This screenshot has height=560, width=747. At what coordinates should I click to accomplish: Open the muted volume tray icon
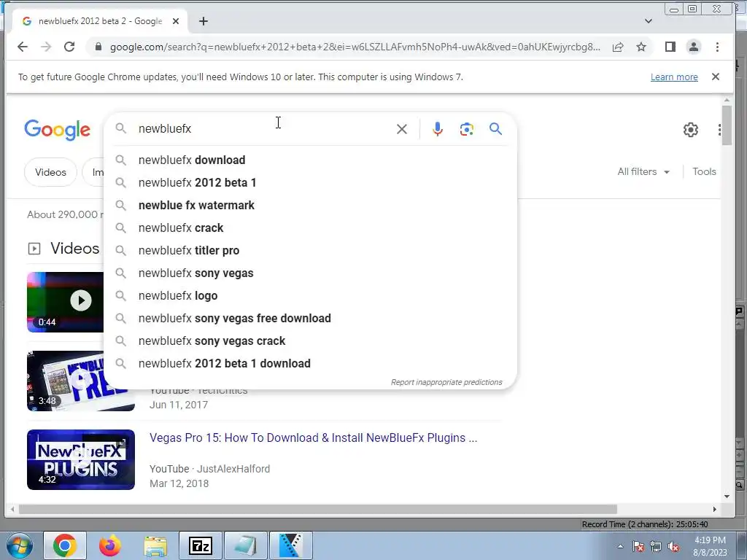click(673, 547)
